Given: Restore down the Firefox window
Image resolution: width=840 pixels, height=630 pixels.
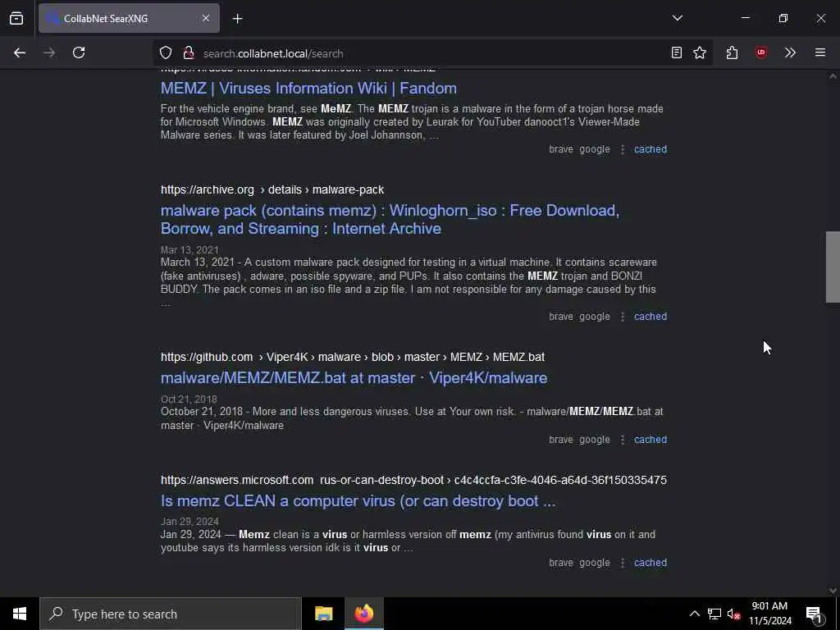Looking at the screenshot, I should click(783, 18).
